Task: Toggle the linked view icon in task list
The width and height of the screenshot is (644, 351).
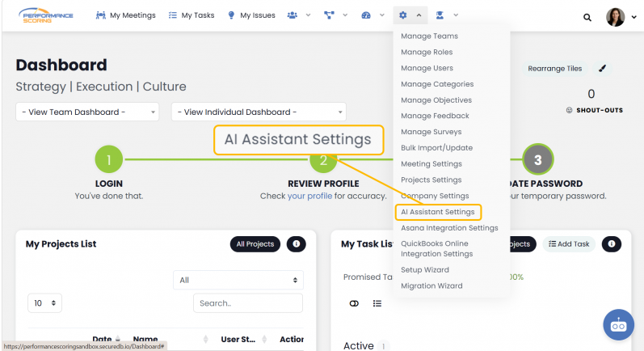Action: click(x=354, y=304)
